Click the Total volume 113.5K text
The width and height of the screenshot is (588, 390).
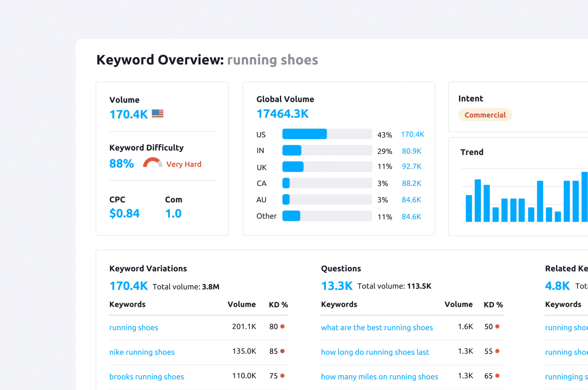(394, 286)
